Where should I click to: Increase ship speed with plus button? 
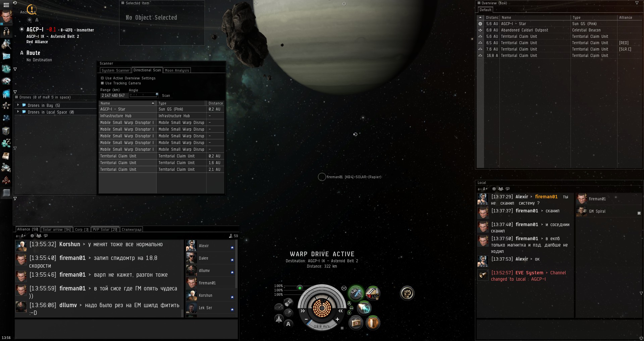(x=337, y=319)
